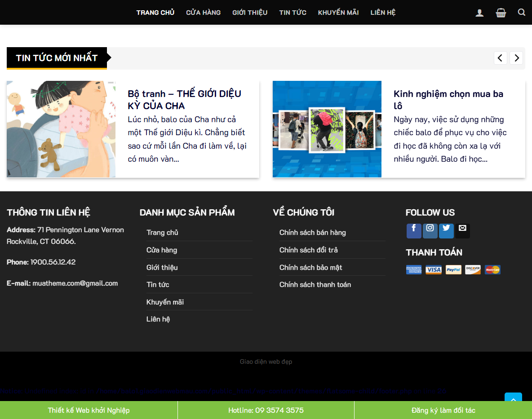The image size is (532, 419).
Task: Open the site search icon
Action: 521,12
